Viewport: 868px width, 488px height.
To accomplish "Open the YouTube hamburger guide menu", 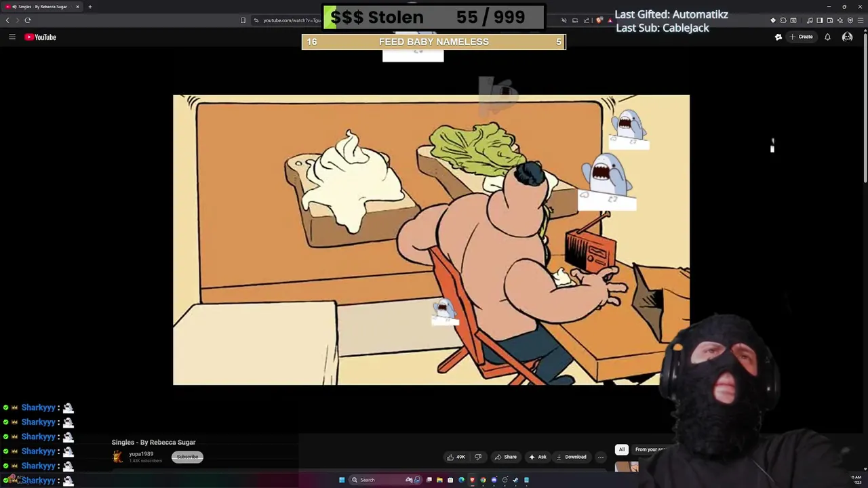I will 12,37.
